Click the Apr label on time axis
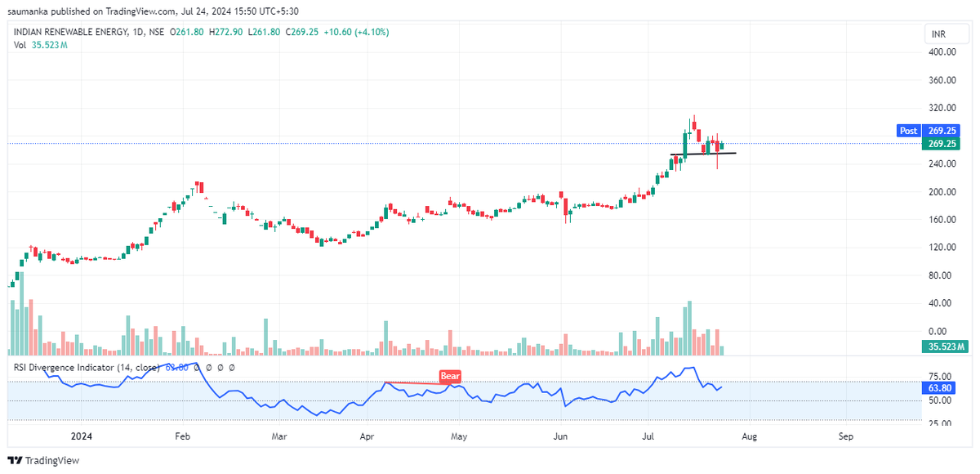980x474 pixels. pyautogui.click(x=367, y=436)
